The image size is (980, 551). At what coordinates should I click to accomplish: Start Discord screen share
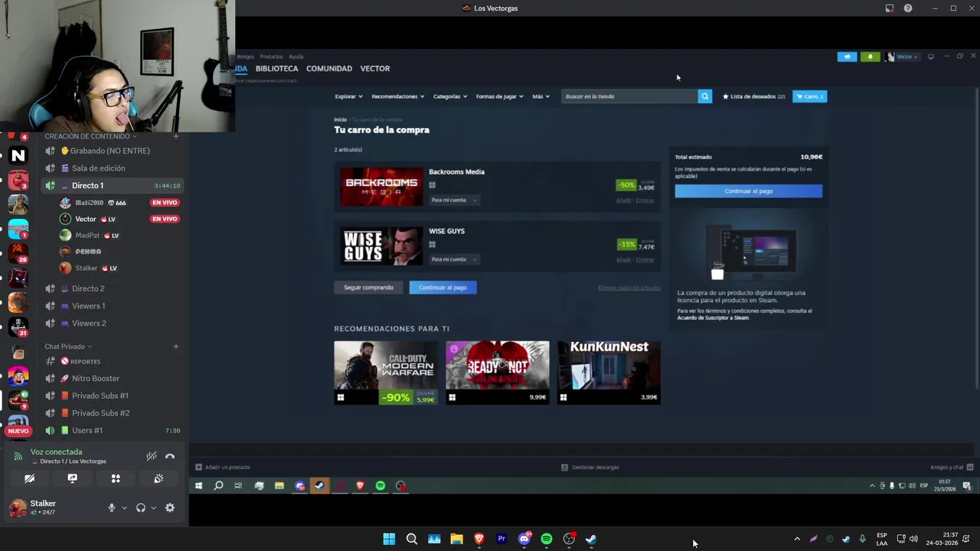point(72,478)
